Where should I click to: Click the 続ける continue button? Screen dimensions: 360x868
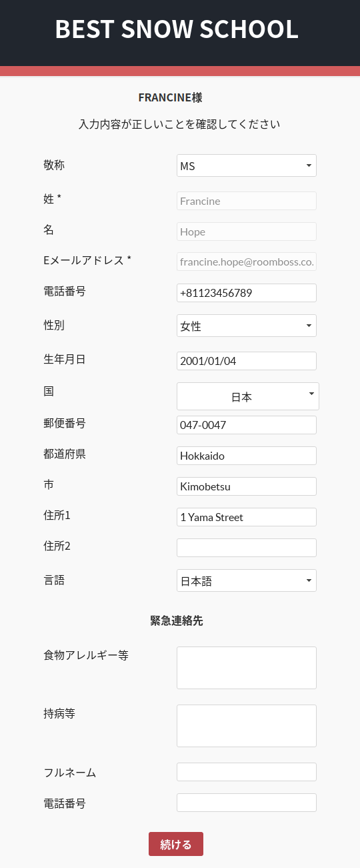click(x=176, y=844)
